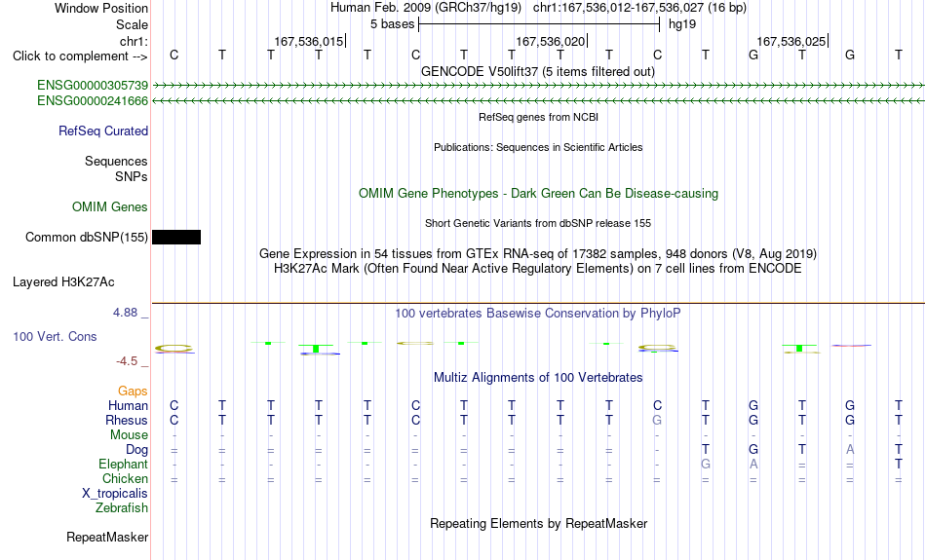
Task: Click 'Publications: Sequences in Scientific Articles' title
Action: point(538,147)
